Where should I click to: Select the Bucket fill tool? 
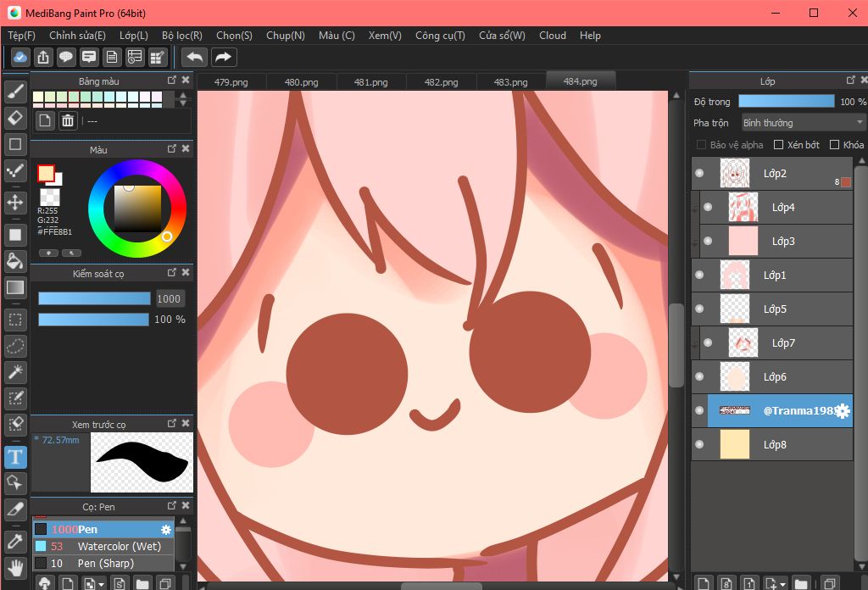click(15, 261)
